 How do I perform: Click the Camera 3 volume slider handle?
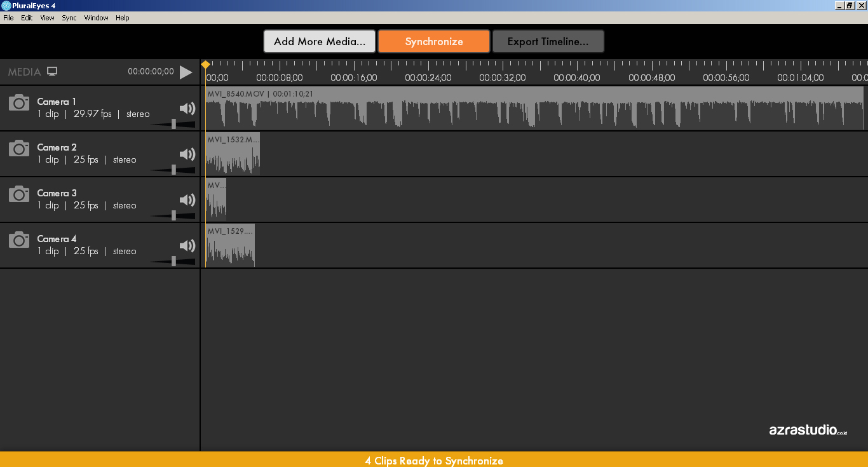coord(173,215)
